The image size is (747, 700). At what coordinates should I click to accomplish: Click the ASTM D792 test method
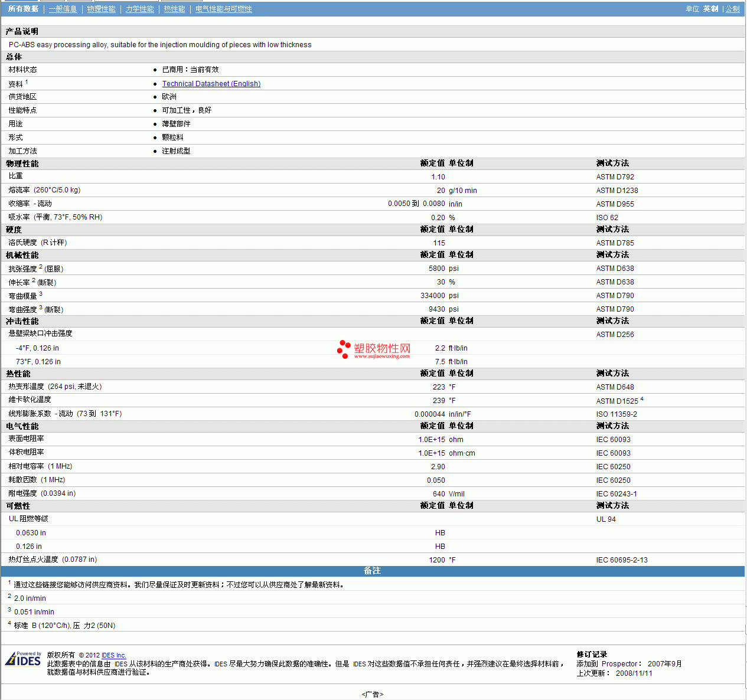[615, 177]
